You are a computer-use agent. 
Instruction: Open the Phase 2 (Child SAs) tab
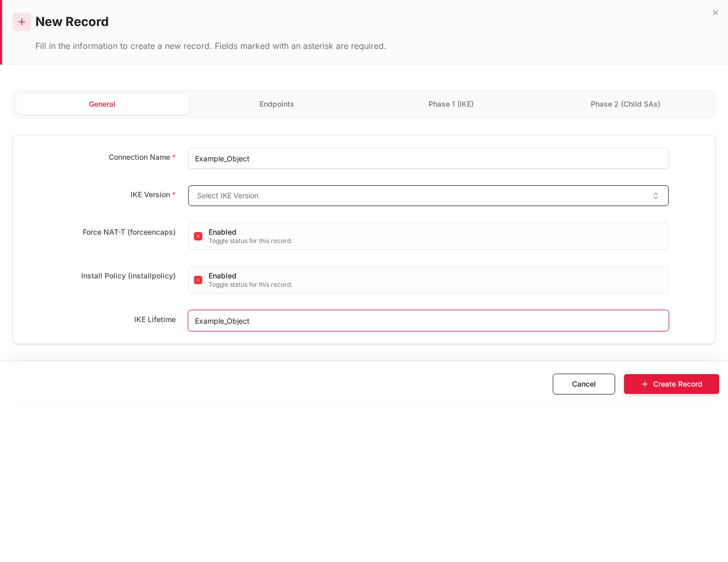(626, 104)
